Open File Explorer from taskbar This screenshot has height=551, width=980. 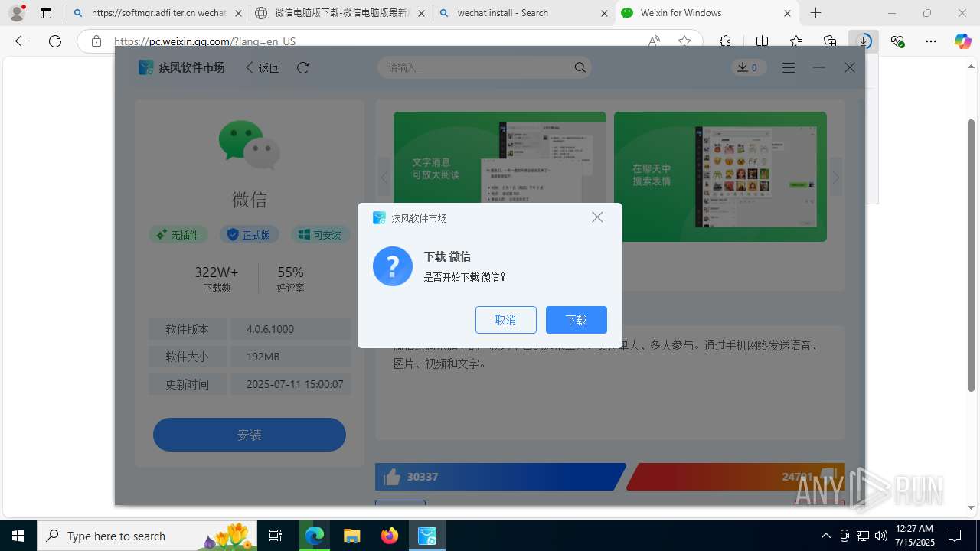click(x=351, y=536)
